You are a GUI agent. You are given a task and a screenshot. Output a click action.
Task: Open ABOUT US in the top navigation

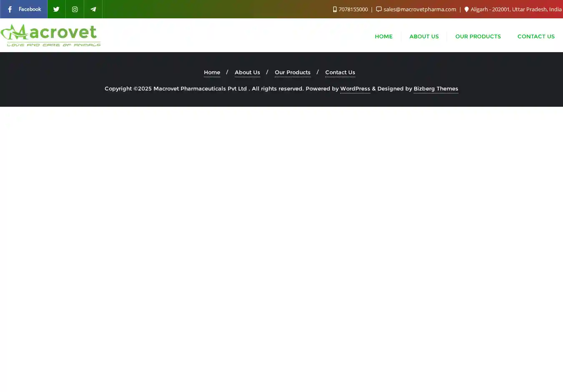pyautogui.click(x=424, y=36)
